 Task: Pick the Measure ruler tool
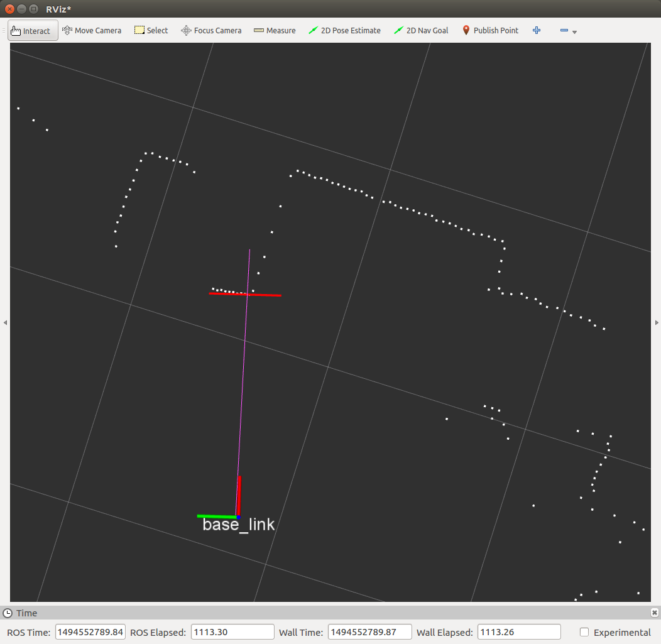click(x=275, y=30)
